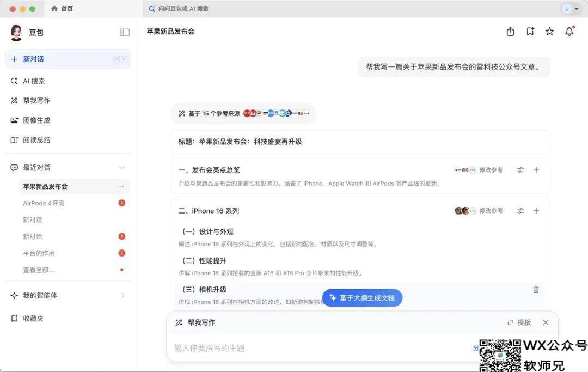Image resolution: width=588 pixels, height=372 pixels.
Task: Click the AI 搜索 magnifier icon in sidebar
Action: click(14, 81)
